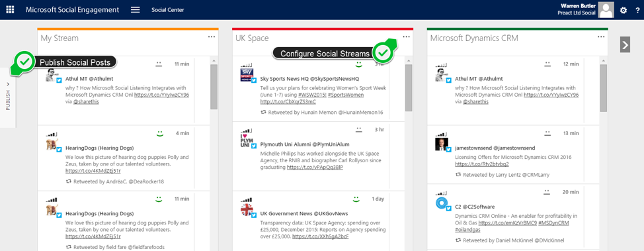The image size is (644, 251).
Task: Click the author name Sky Sports News HQ @SkySportsNewsHQ
Action: pyautogui.click(x=309, y=78)
